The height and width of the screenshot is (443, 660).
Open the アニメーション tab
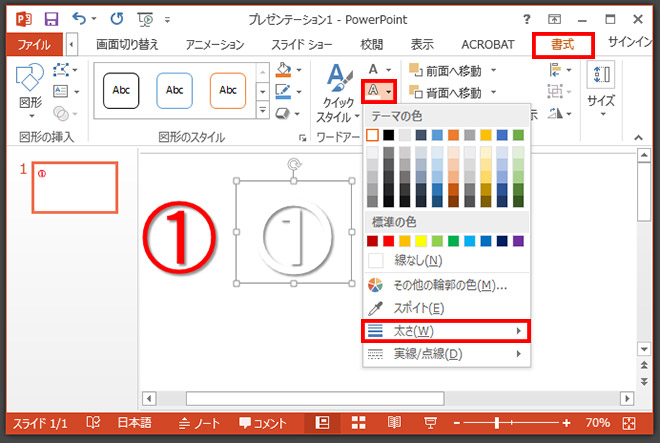[x=215, y=44]
